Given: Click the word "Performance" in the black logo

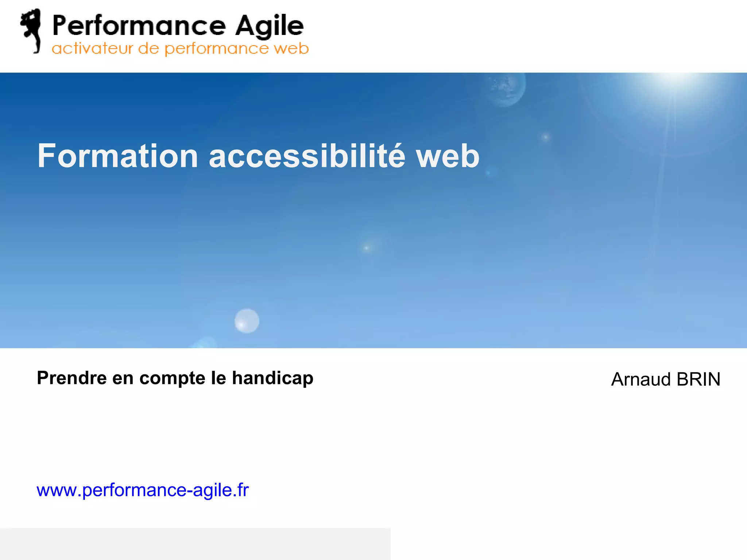Looking at the screenshot, I should pyautogui.click(x=139, y=26).
